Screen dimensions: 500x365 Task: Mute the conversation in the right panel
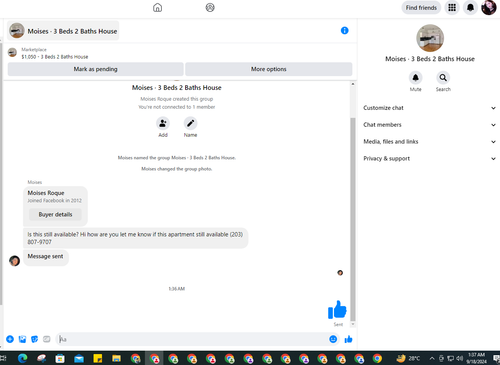[415, 78]
